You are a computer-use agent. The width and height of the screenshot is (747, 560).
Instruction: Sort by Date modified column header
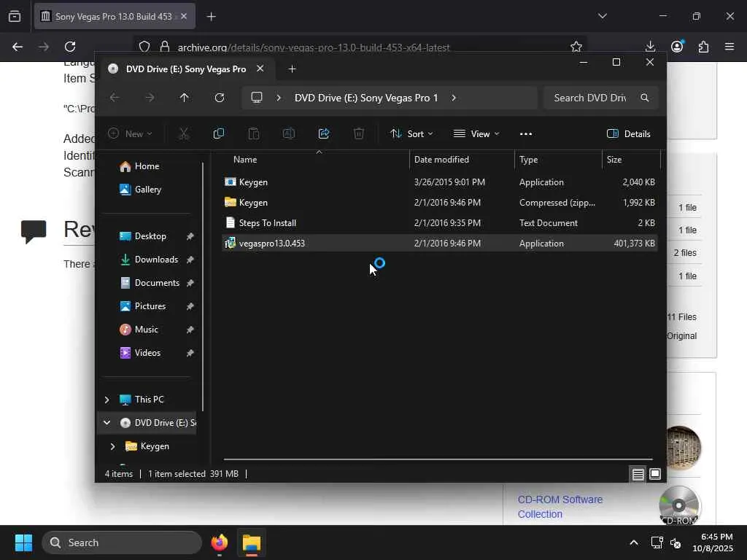pyautogui.click(x=462, y=160)
